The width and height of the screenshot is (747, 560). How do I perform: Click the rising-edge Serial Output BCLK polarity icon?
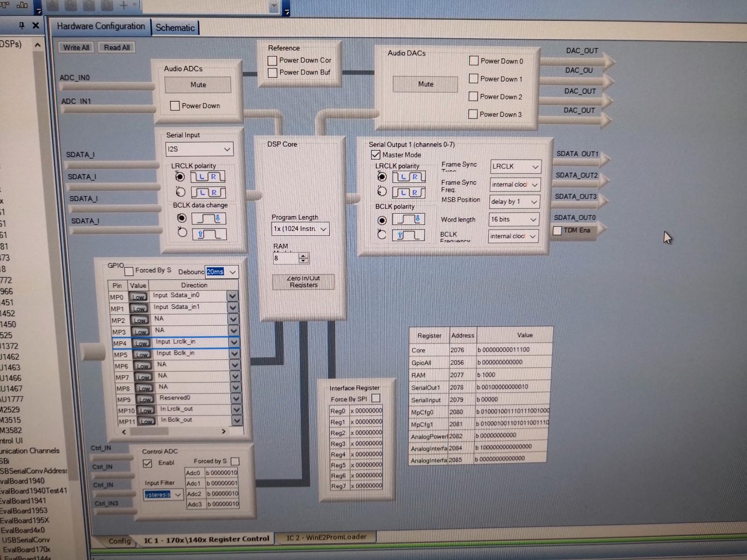pyautogui.click(x=408, y=235)
